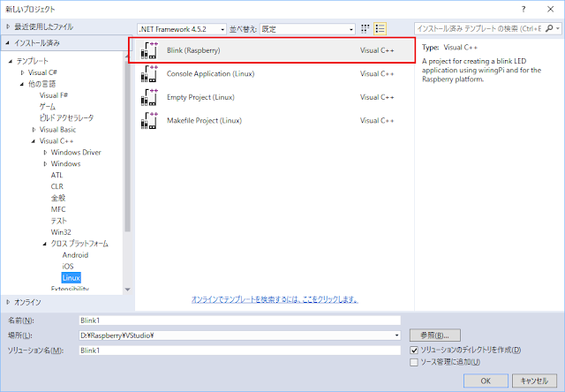This screenshot has width=565, height=392.
Task: Expand Visual C# tree node arrow
Action: click(22, 72)
